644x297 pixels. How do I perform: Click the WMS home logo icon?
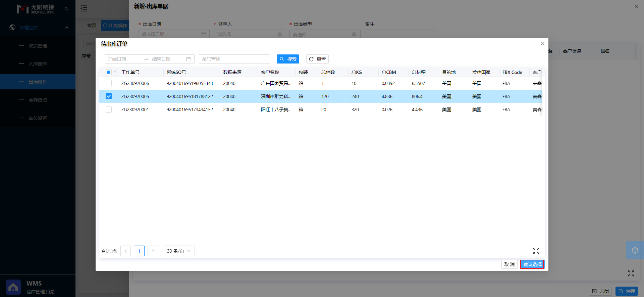tap(13, 287)
